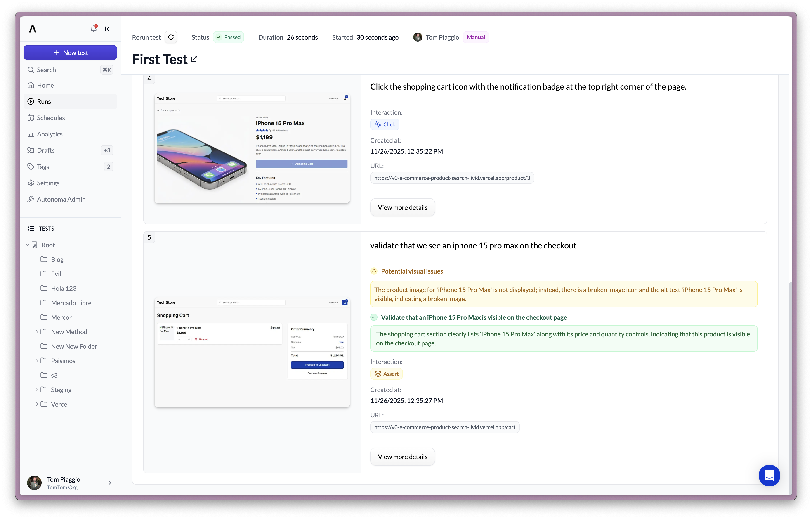This screenshot has height=519, width=812.
Task: Expand the New Method folder
Action: click(x=37, y=331)
